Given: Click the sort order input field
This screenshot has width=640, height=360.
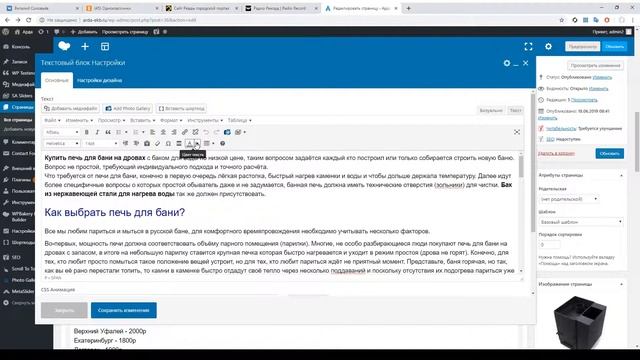Looking at the screenshot, I should (549, 245).
